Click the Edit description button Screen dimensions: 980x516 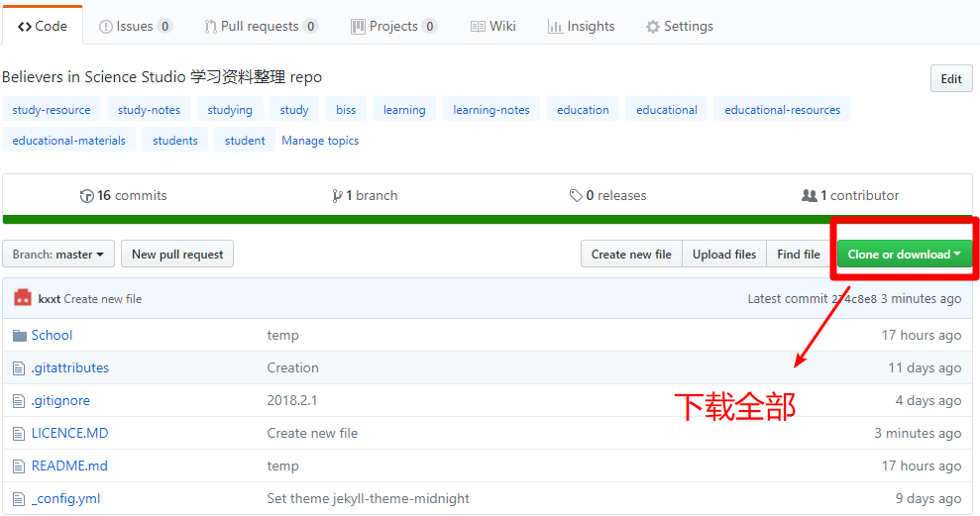coord(951,78)
